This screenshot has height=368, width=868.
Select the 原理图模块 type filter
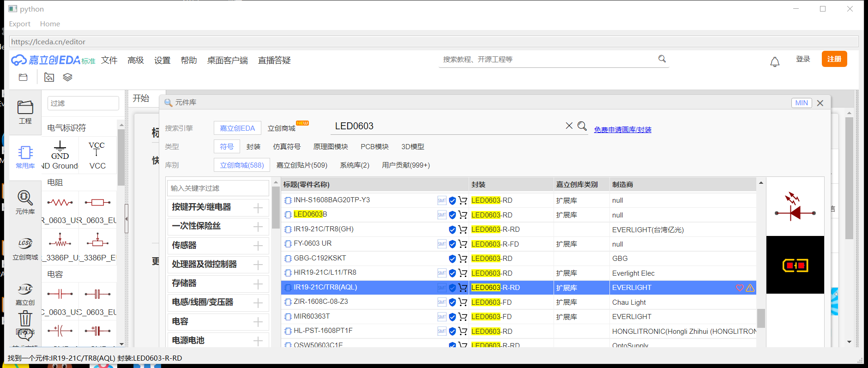pos(331,146)
